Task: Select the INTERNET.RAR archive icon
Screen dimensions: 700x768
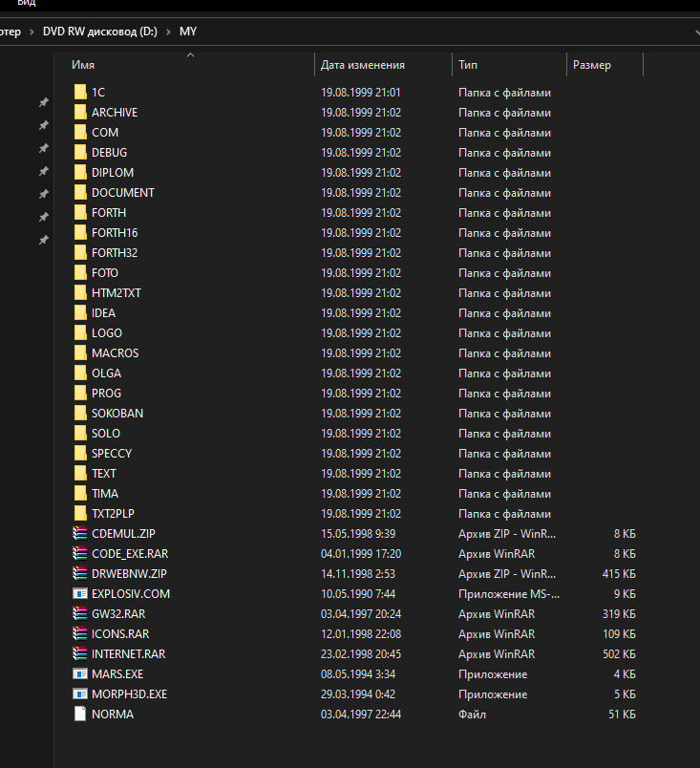Action: tap(80, 654)
